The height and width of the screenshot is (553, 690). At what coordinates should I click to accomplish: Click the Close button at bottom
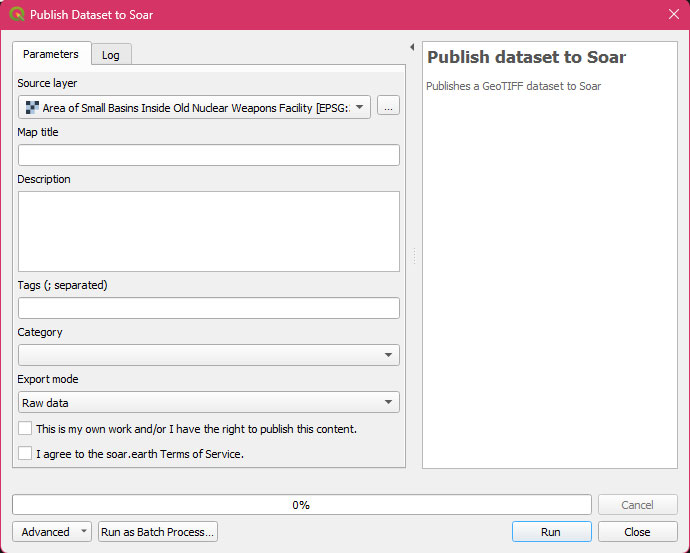(637, 531)
